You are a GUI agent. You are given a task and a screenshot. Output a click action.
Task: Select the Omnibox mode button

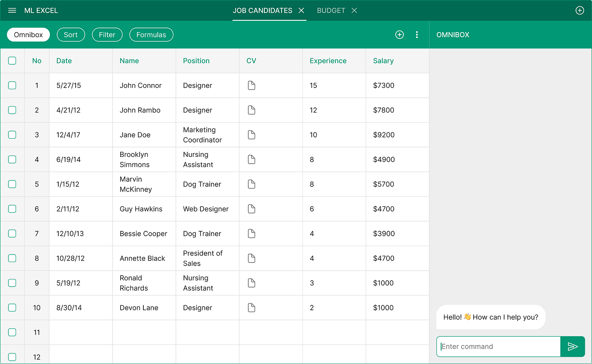(x=28, y=35)
